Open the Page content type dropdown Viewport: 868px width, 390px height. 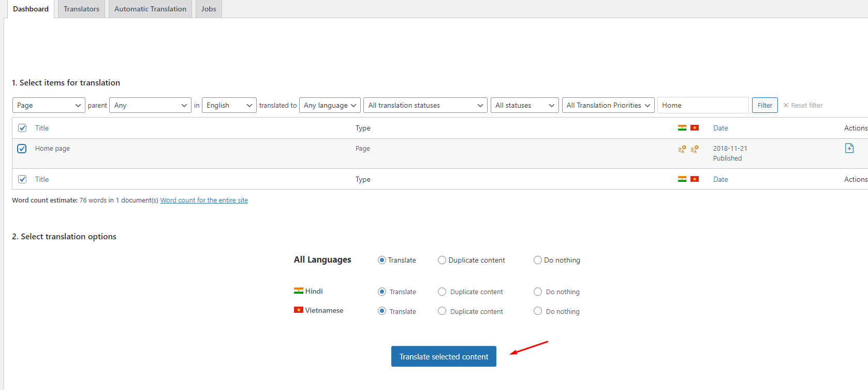(49, 105)
